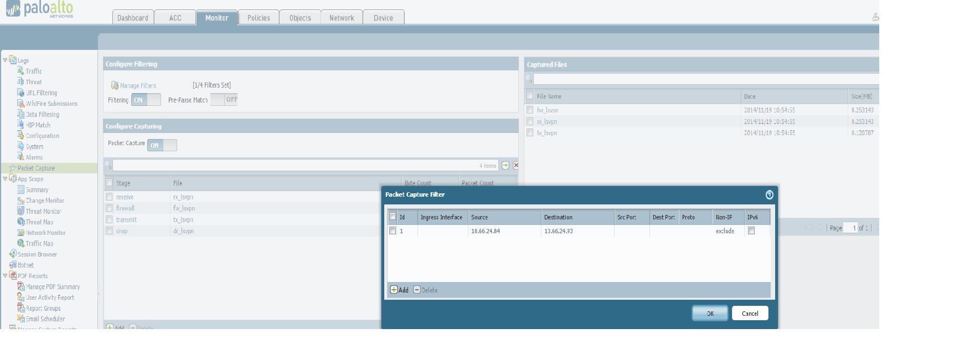This screenshot has height=359, width=980.
Task: Open the Threat Map icon in sidebar
Action: coord(21,222)
